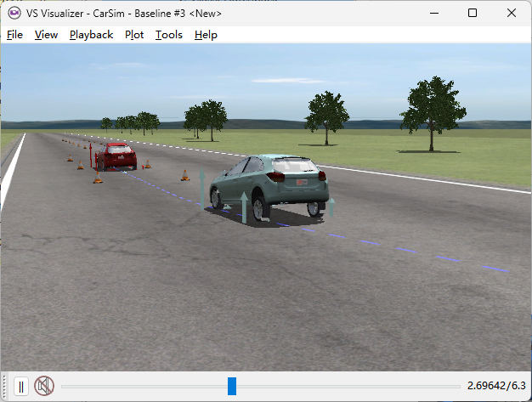The height and width of the screenshot is (402, 532).
Task: Click the large tree on the right
Action: (433, 106)
